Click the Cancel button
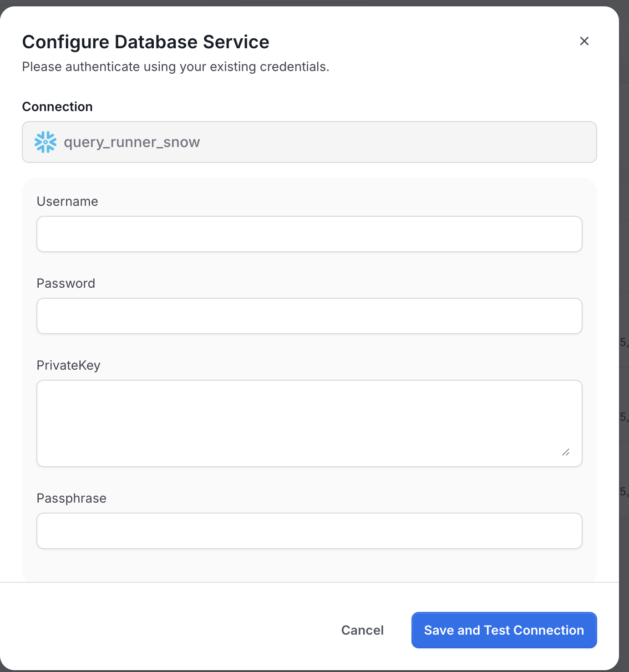Screen dimensions: 629x672 [x=362, y=630]
